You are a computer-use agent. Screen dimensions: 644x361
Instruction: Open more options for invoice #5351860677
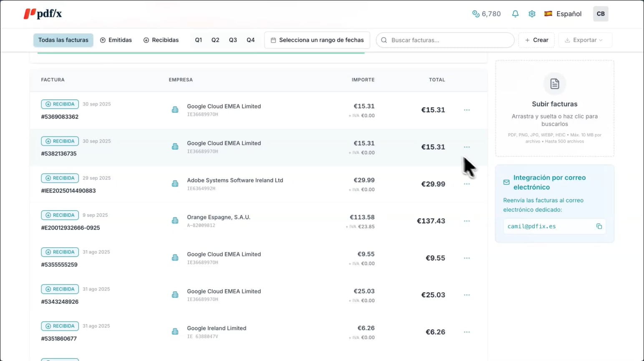467,332
